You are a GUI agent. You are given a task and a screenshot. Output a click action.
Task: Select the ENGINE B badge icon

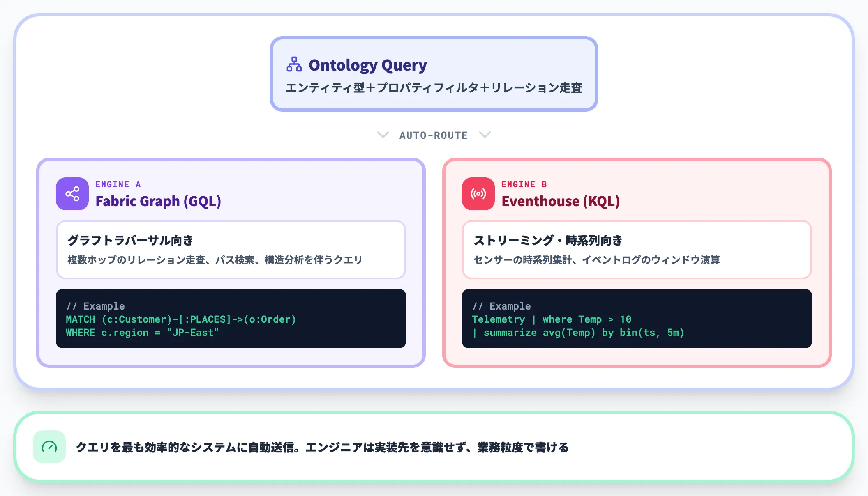pos(524,184)
